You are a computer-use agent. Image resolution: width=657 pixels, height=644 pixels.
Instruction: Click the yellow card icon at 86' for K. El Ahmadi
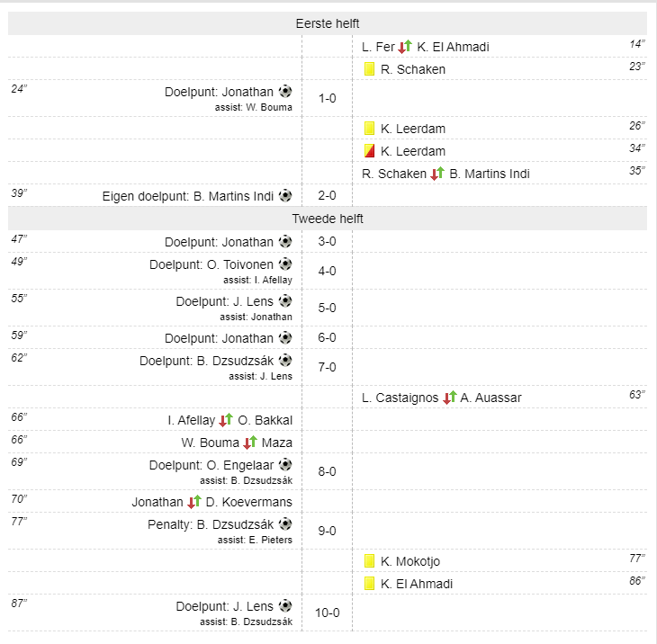[369, 584]
